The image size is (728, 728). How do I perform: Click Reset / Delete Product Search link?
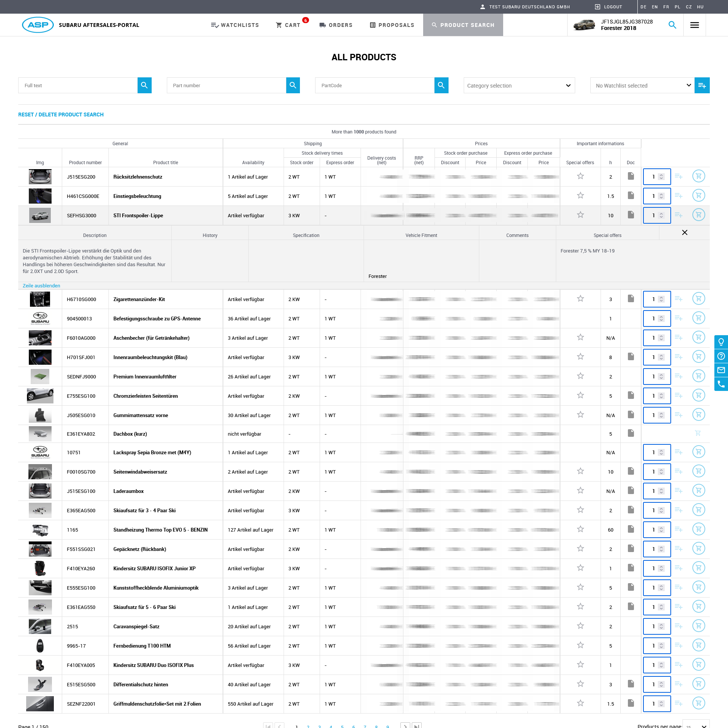pos(61,115)
